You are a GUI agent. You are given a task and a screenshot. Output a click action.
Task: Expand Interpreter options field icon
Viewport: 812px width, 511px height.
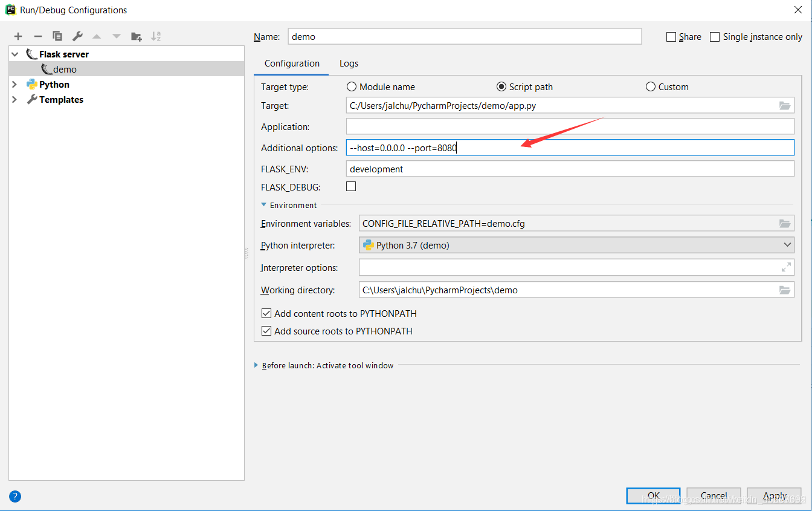click(x=786, y=267)
